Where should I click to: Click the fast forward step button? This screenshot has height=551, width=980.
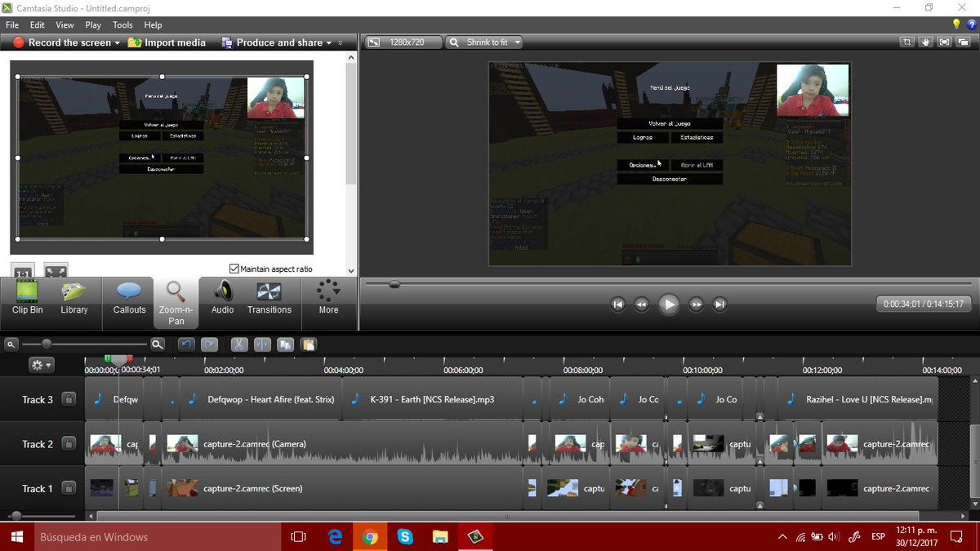(x=696, y=304)
